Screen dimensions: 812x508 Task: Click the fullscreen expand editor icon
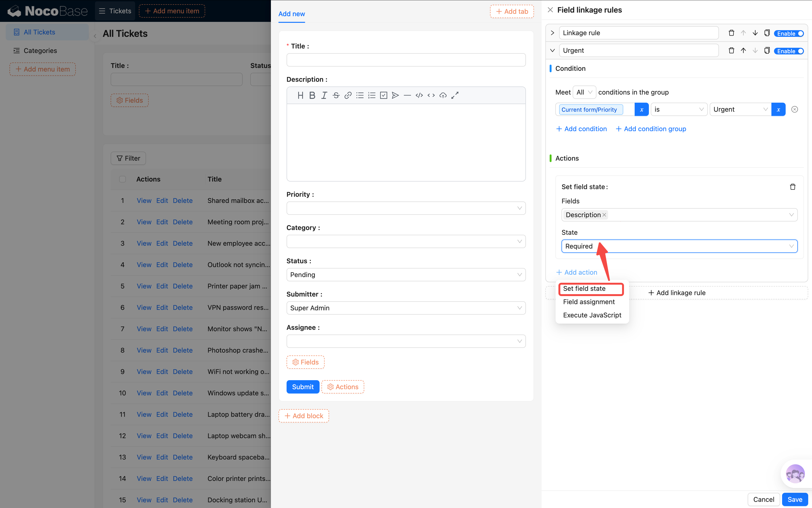pos(455,96)
